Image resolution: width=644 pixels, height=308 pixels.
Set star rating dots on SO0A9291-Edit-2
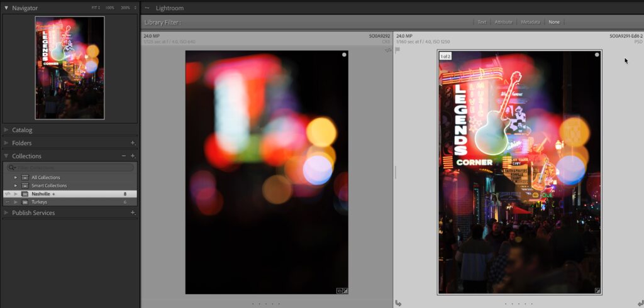(519, 304)
